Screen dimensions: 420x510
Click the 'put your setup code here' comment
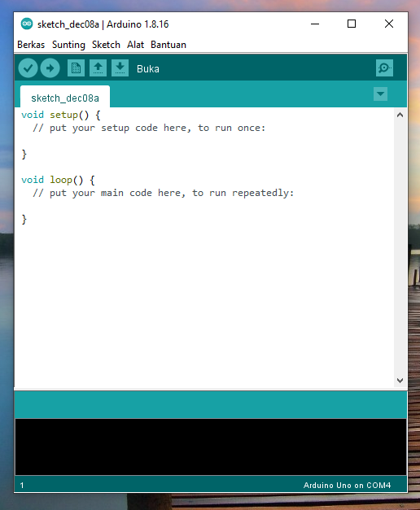point(149,128)
